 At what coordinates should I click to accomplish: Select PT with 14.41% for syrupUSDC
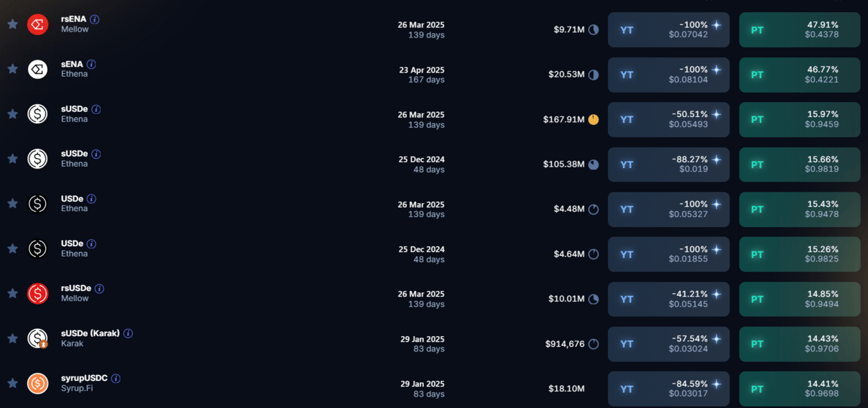click(x=799, y=389)
